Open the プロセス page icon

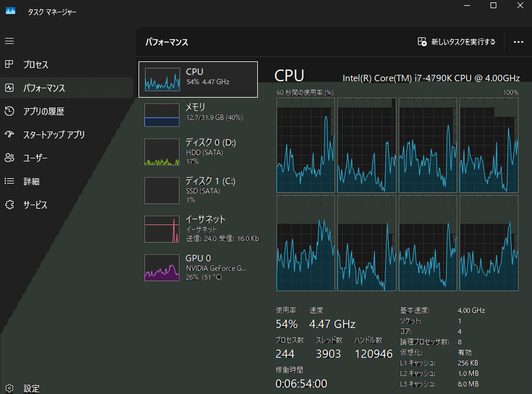point(9,64)
